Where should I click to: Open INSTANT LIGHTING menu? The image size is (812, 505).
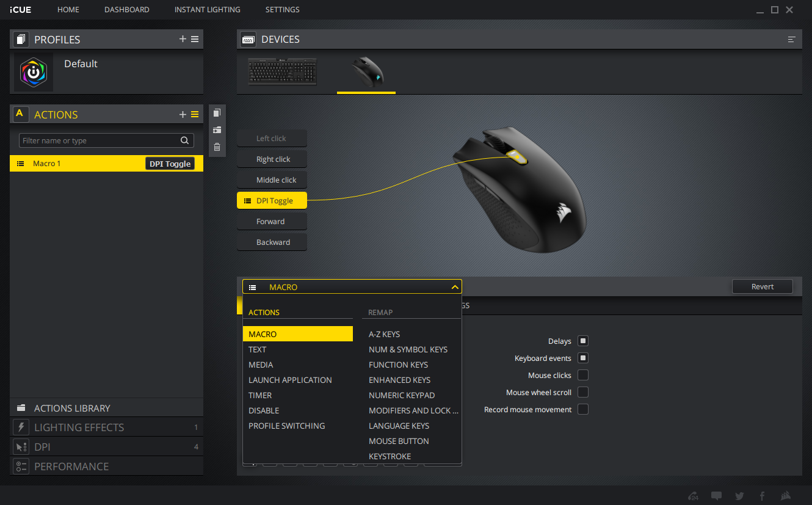208,10
